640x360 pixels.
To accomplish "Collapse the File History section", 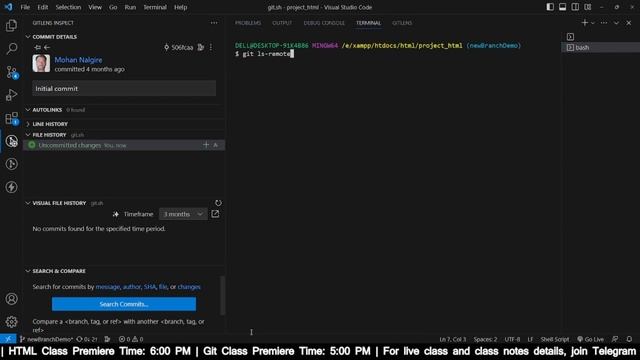I will [28, 135].
